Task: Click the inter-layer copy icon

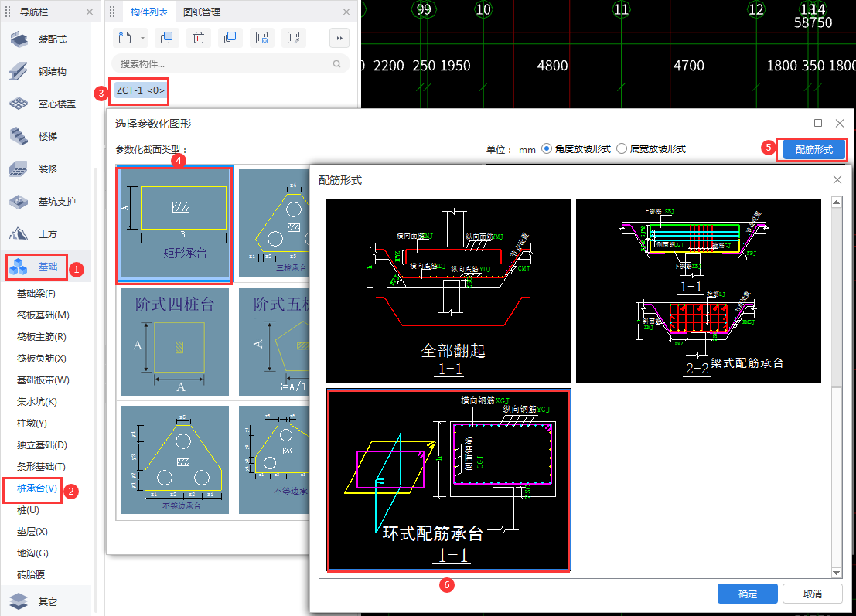Action: click(230, 38)
